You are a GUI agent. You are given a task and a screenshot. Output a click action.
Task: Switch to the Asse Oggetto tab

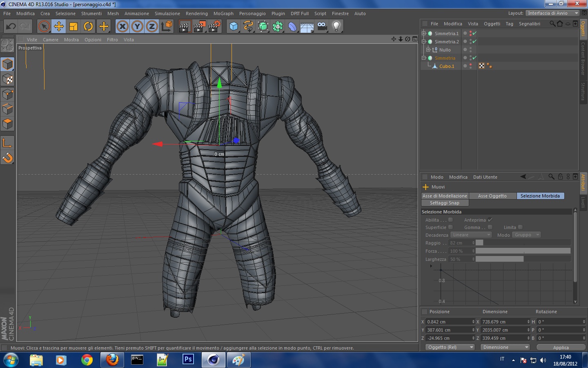click(492, 196)
